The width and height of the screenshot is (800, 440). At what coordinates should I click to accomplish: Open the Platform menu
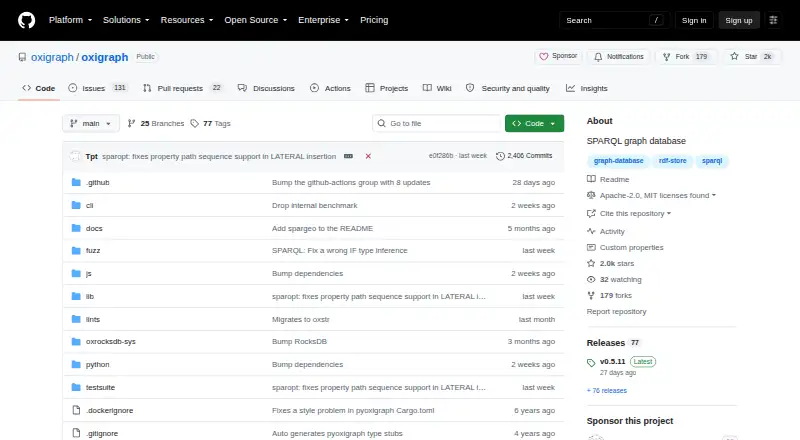(70, 20)
